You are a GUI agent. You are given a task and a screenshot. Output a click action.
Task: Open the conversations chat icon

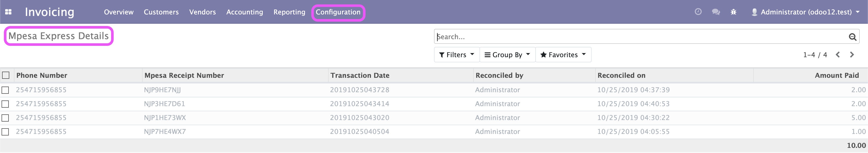tap(716, 12)
